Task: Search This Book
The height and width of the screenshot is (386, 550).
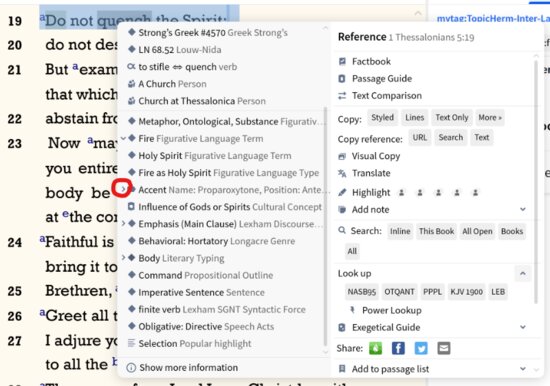Action: pyautogui.click(x=436, y=231)
